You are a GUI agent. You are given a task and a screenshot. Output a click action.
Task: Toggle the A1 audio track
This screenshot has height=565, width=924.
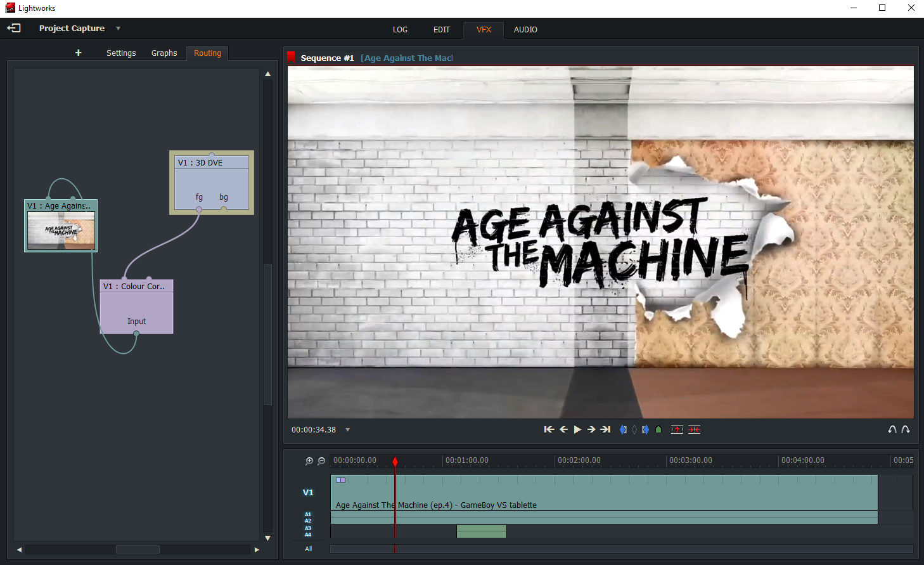[x=308, y=514]
